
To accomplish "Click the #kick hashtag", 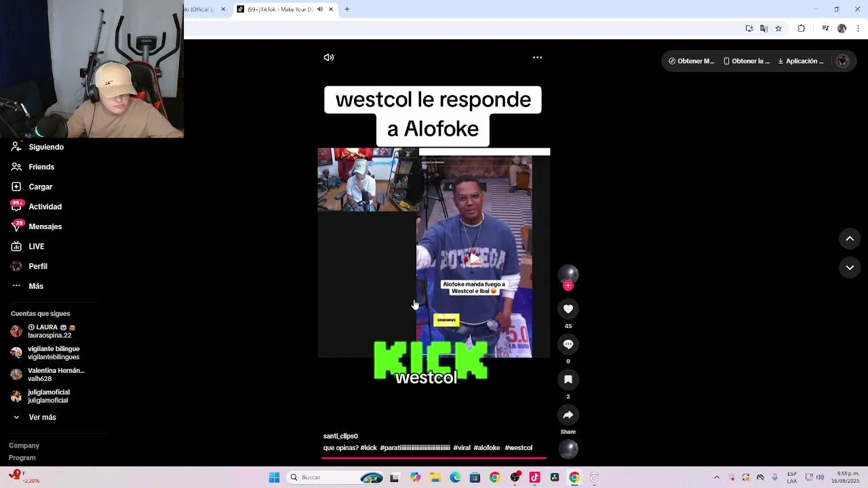I will tap(368, 448).
